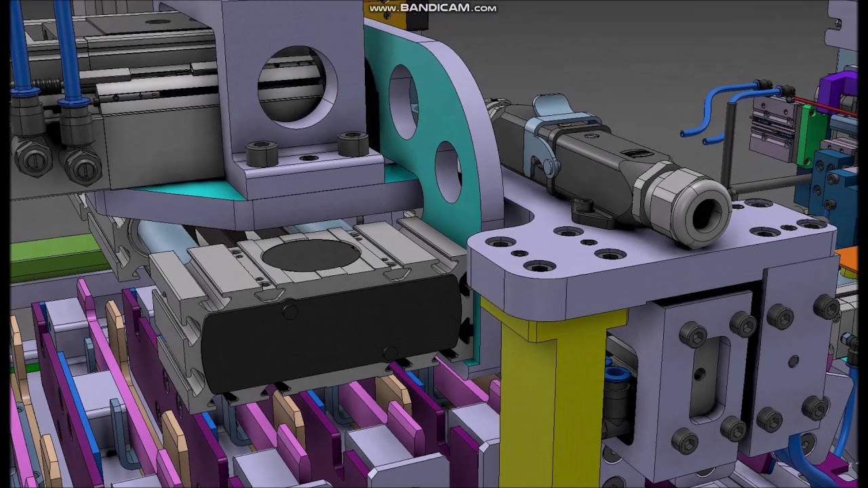Click the www.BANDICAM.com watermark text

coord(432,8)
